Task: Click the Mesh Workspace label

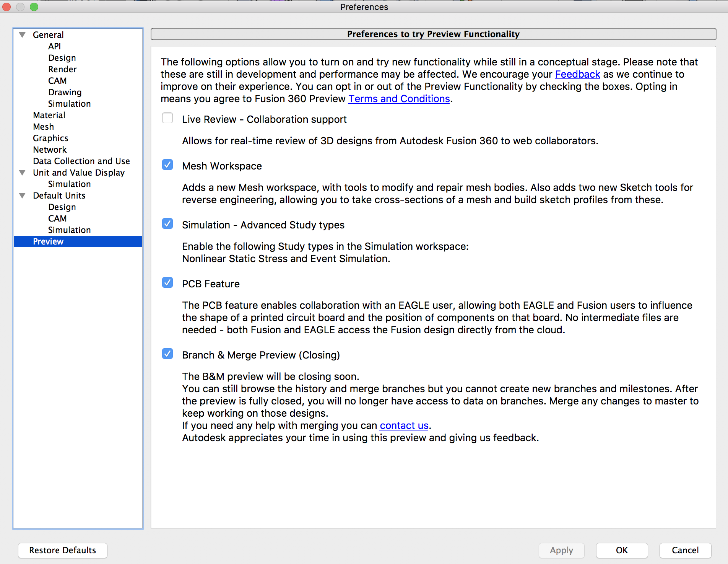Action: point(222,166)
